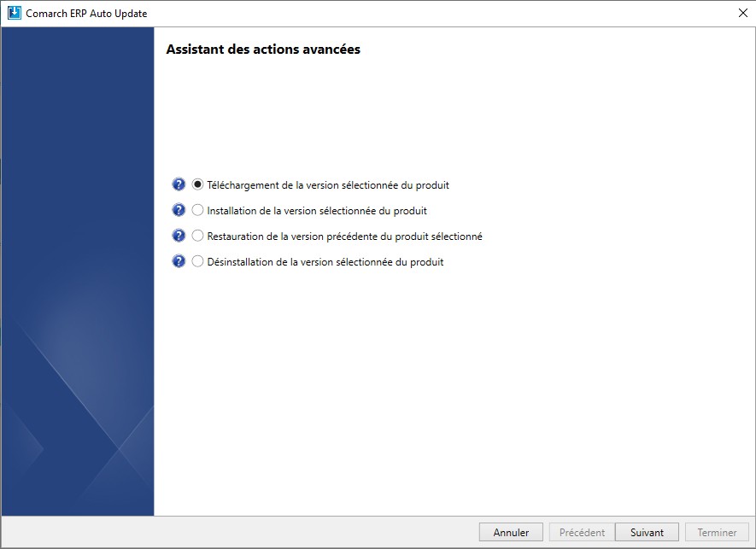Close the Auto Update window
Screen dimensions: 756x549
[x=743, y=13]
